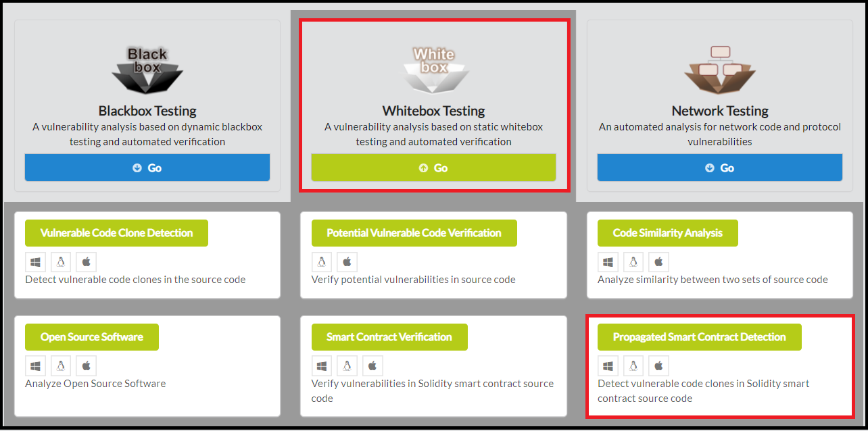The height and width of the screenshot is (431, 868).
Task: Click the Blackbox Testing box logo
Action: pos(147,70)
